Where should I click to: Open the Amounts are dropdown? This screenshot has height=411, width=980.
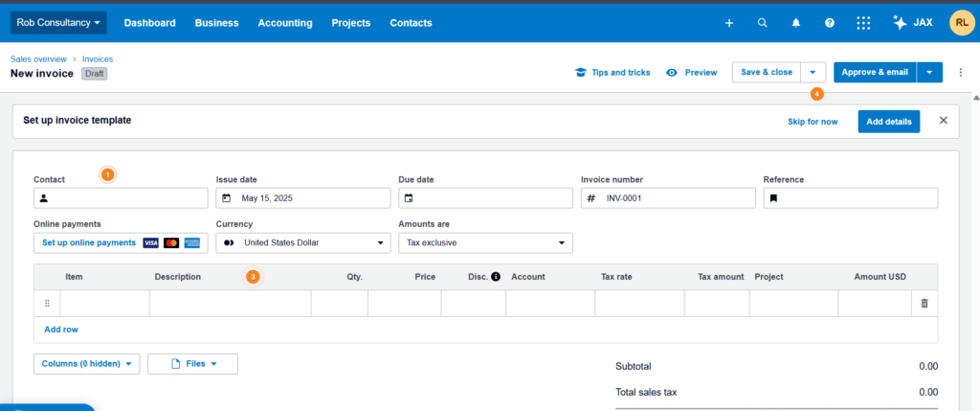[485, 242]
